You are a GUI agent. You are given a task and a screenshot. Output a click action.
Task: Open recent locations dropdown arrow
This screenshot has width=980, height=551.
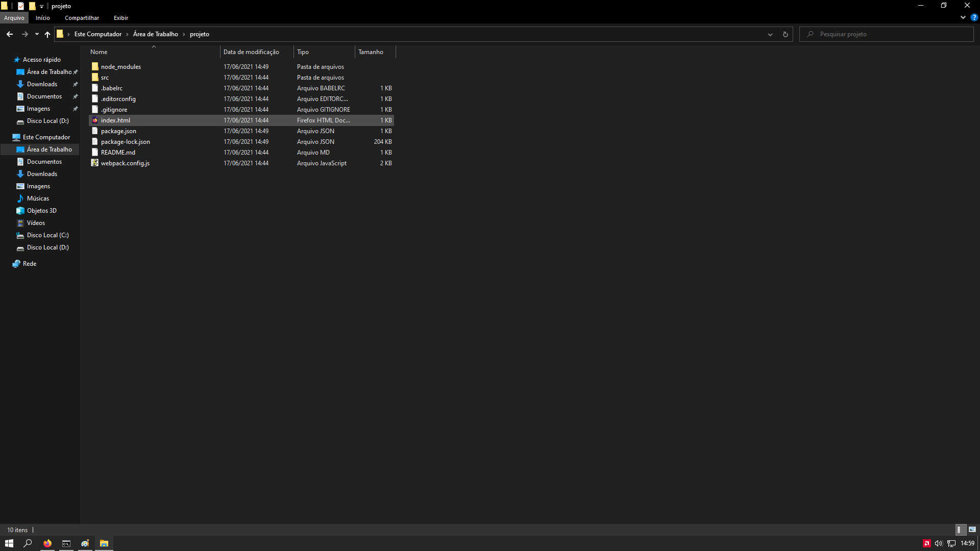37,34
